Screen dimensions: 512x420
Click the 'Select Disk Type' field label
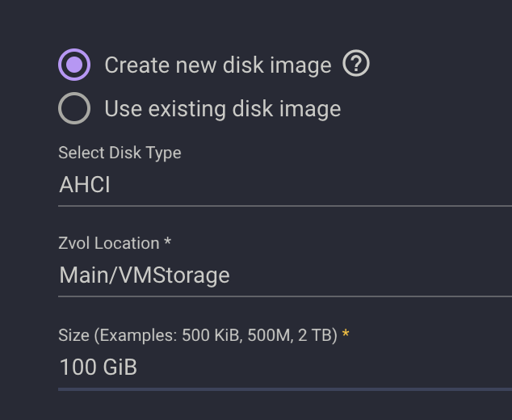click(120, 153)
